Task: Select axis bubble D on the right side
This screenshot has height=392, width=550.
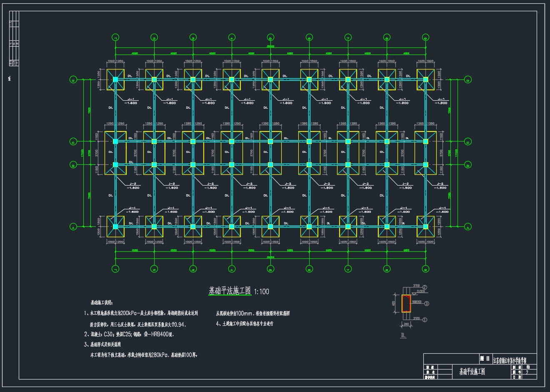Action: click(467, 79)
